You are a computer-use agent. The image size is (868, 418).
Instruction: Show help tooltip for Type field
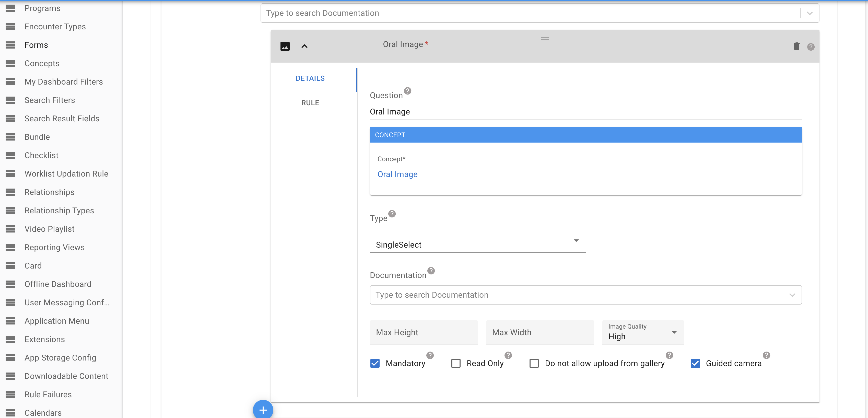(x=392, y=214)
